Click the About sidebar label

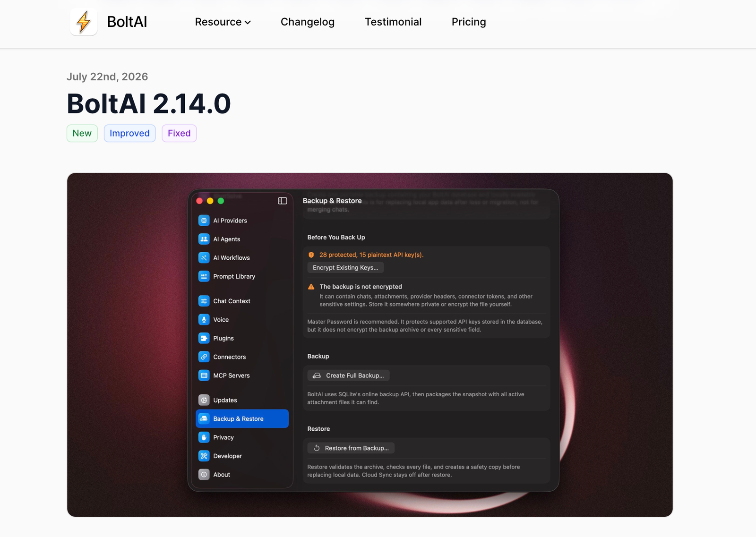[222, 475]
